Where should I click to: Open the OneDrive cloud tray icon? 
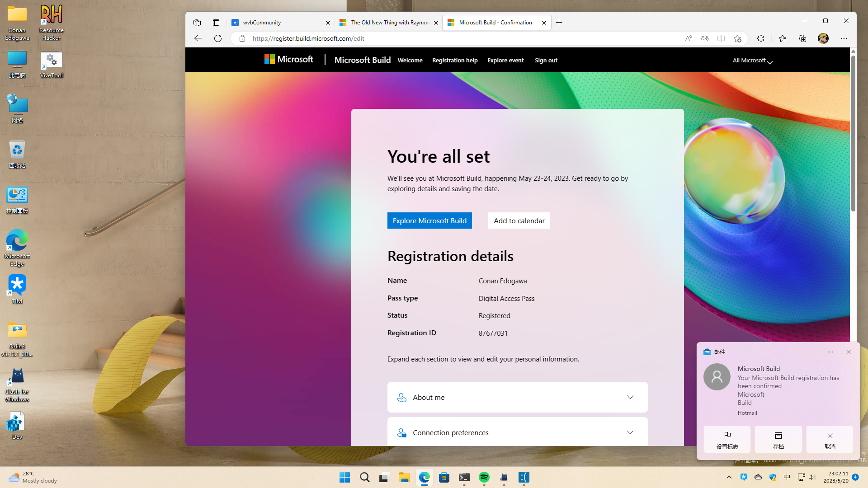tap(758, 477)
